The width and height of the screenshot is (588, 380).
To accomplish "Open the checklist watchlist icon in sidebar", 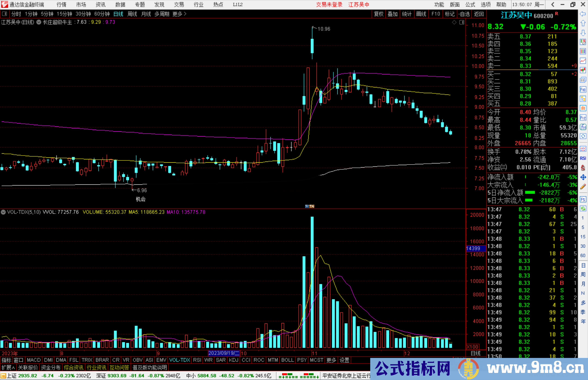I will point(583,42).
